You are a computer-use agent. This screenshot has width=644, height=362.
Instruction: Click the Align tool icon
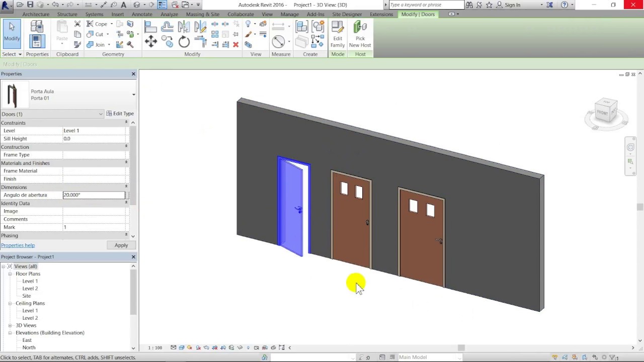click(150, 27)
